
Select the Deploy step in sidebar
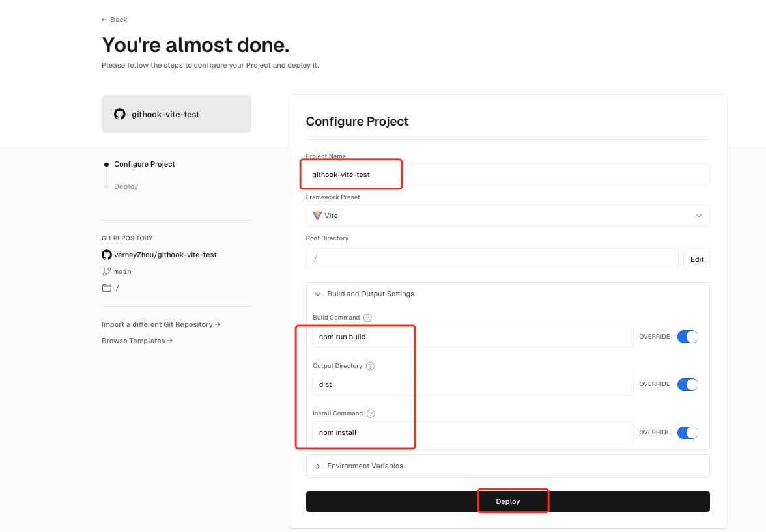pyautogui.click(x=126, y=186)
